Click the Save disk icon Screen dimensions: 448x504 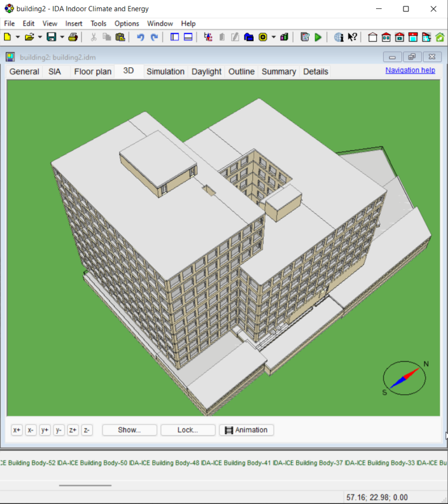(51, 37)
